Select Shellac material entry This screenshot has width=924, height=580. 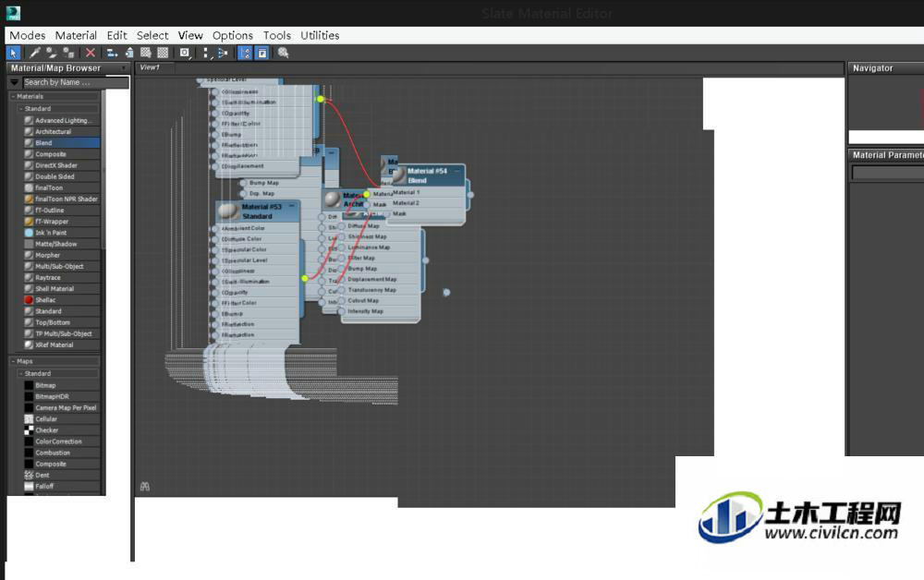pyautogui.click(x=61, y=300)
